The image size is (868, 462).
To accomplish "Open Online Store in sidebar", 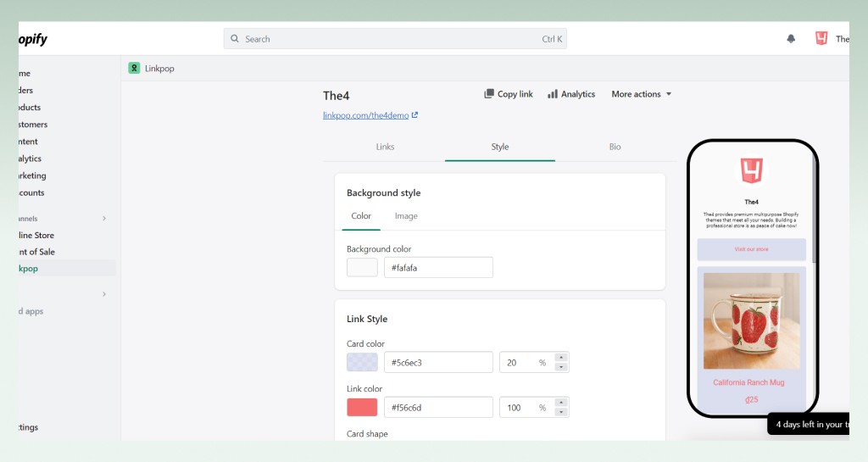I will tap(36, 235).
